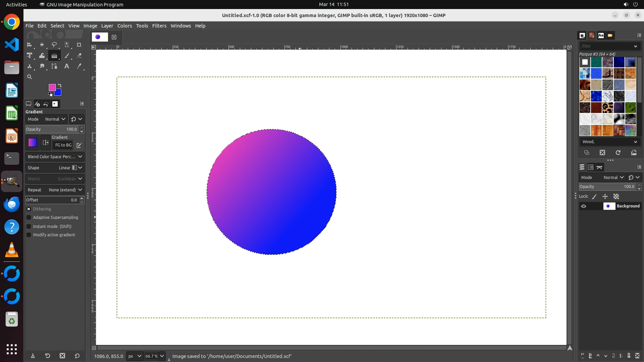Viewport: 644px width, 362px height.
Task: Select the Clone stamp tool
Action: [30, 66]
